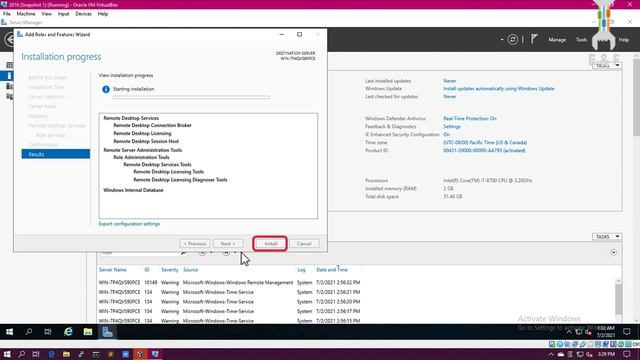Select the Windows Remote Management warning event
This screenshot has width=640, height=360.
pos(229,282)
